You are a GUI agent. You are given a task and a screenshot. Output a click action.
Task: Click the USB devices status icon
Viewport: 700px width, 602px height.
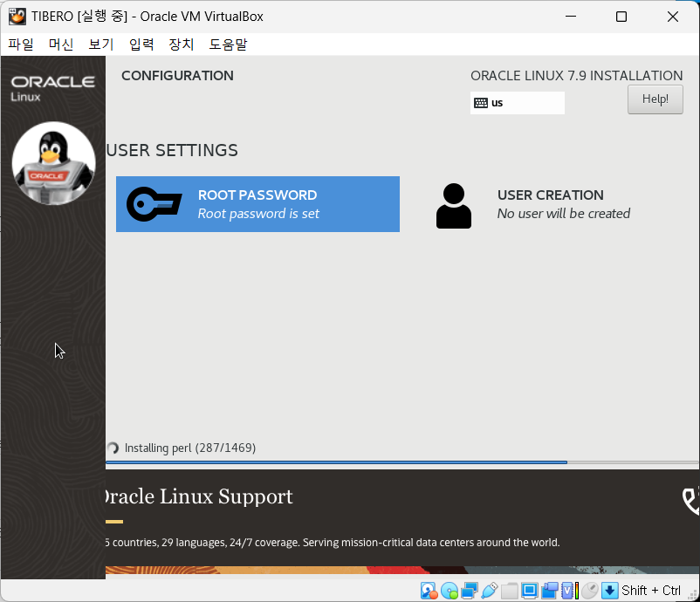[x=490, y=591]
